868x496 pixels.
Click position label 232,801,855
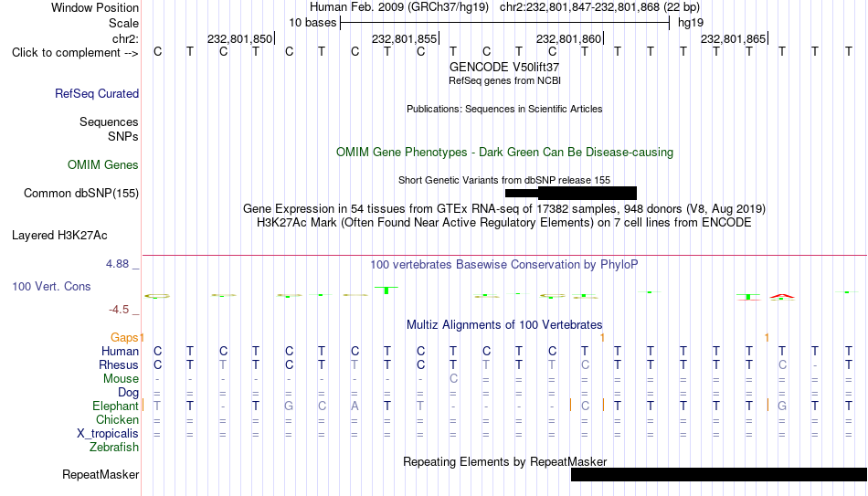pos(405,38)
